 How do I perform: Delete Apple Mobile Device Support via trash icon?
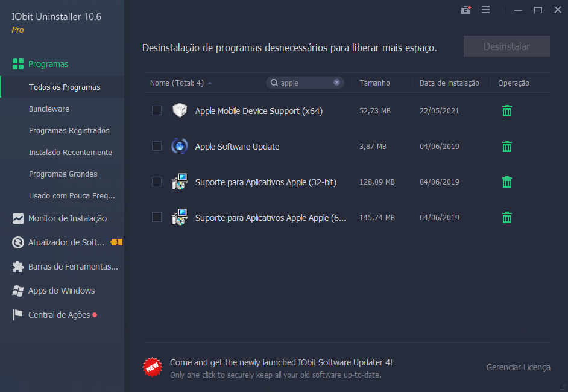coord(507,111)
